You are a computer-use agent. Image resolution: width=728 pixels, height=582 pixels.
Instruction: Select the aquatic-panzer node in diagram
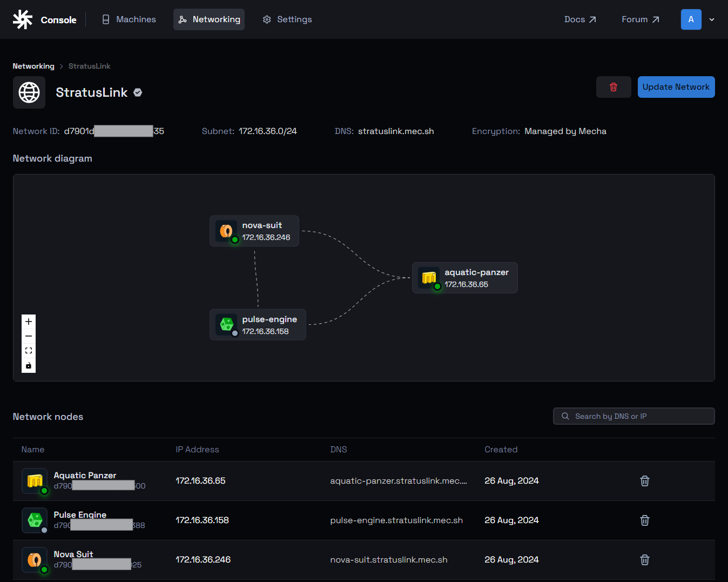[x=464, y=278]
